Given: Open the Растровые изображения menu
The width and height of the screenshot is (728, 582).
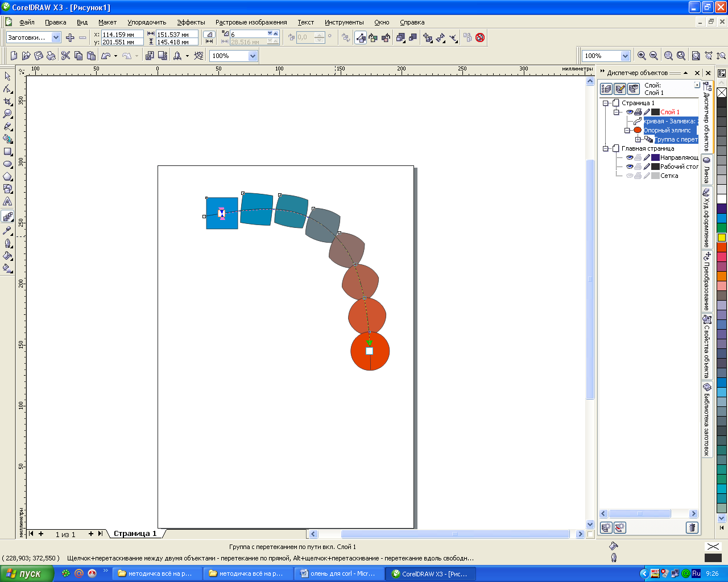Looking at the screenshot, I should [251, 22].
